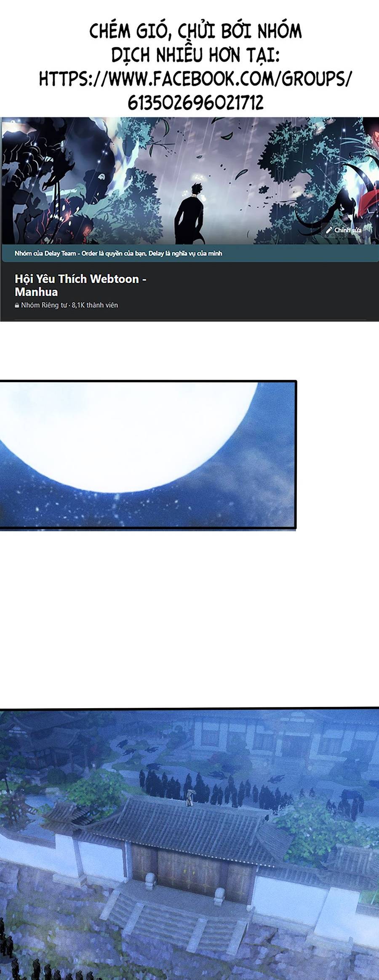The image size is (379, 980).
Task: Click the figure standing on gate roof
Action: point(190,796)
